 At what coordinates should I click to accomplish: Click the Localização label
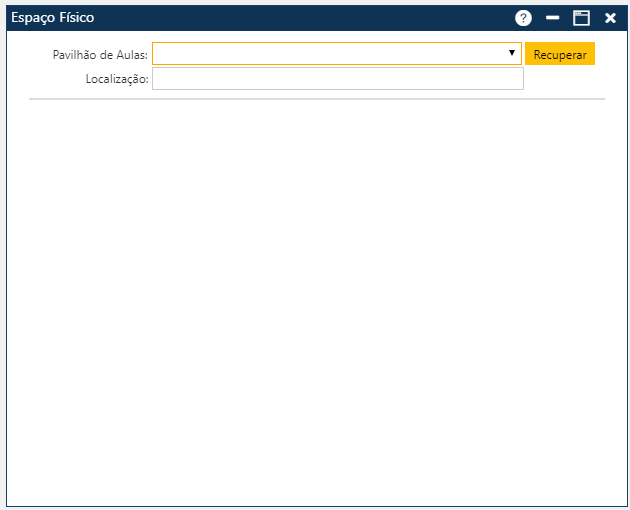click(x=117, y=79)
